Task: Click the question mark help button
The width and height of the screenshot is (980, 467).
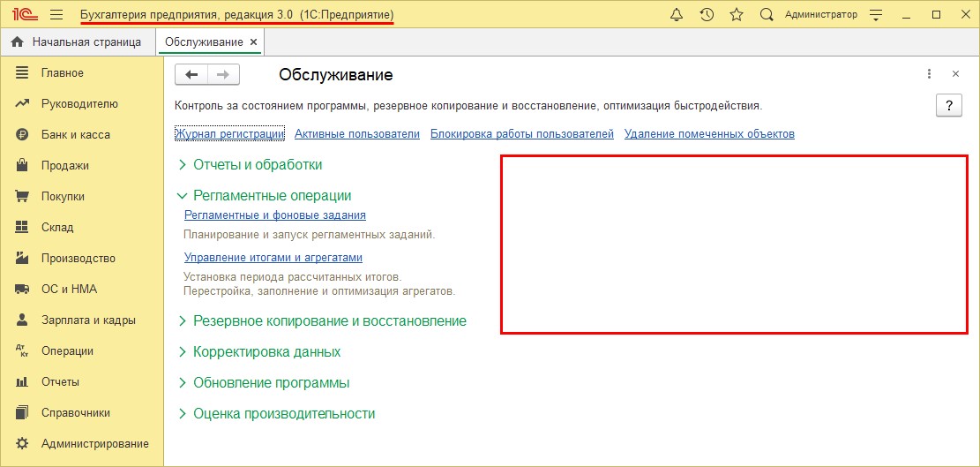Action: (x=948, y=105)
